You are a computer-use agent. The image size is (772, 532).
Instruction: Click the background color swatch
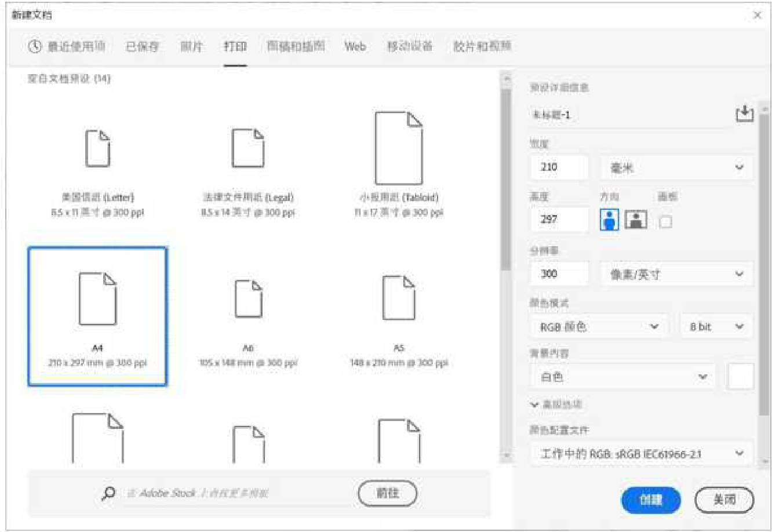[740, 377]
